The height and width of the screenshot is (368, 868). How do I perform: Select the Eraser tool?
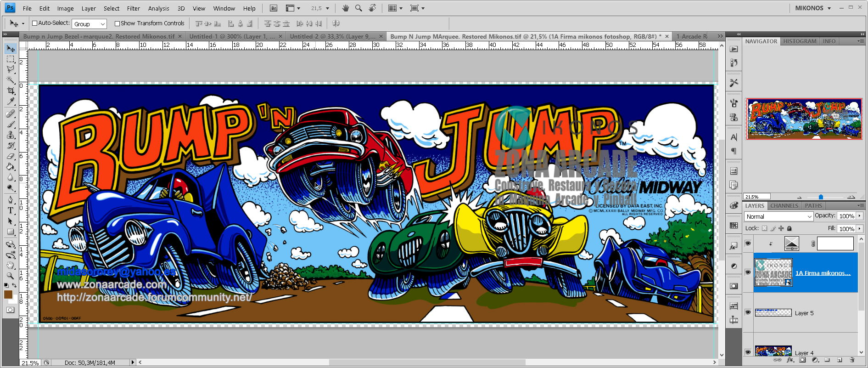(x=11, y=156)
